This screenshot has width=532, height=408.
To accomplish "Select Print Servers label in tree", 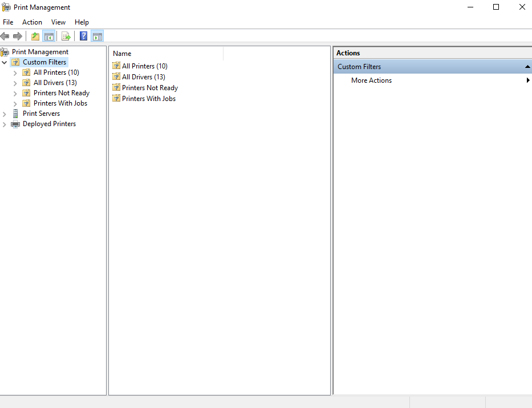I will click(x=42, y=114).
